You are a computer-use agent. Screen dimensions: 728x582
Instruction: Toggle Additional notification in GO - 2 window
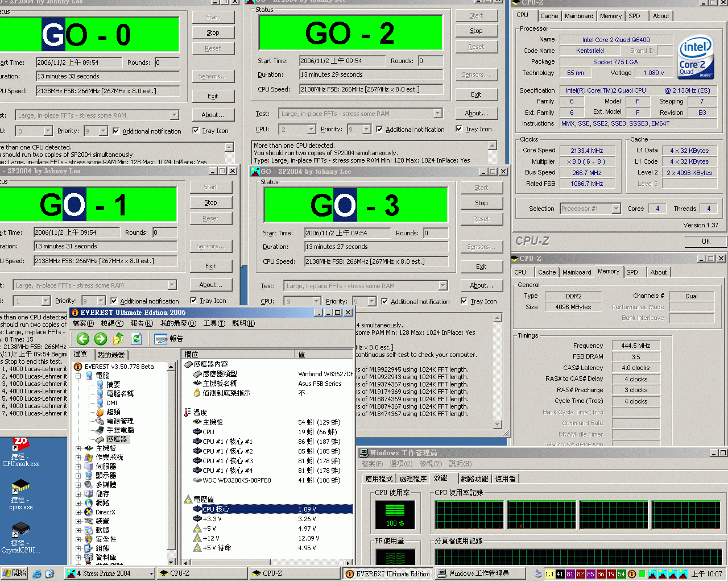(379, 130)
